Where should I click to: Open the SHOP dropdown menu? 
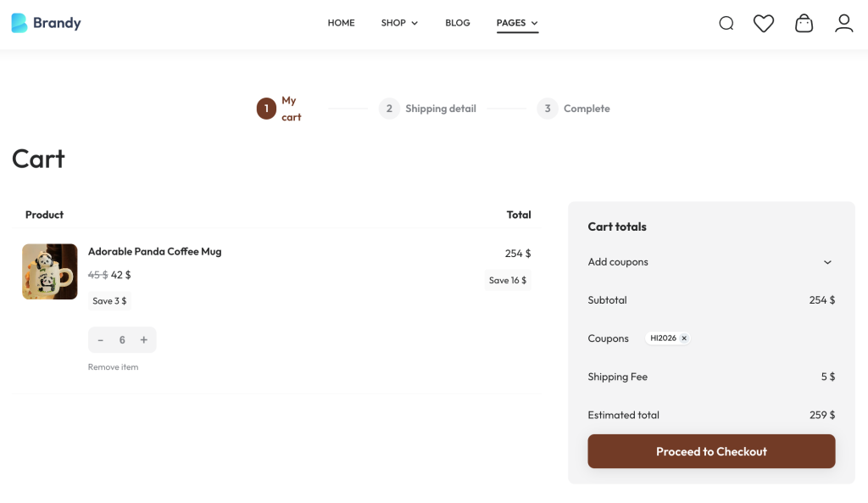point(399,23)
